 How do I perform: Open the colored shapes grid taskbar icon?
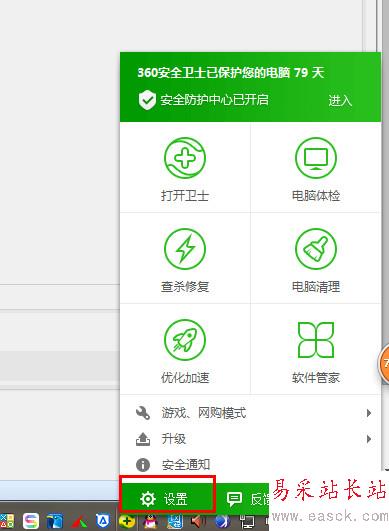[x=7, y=521]
